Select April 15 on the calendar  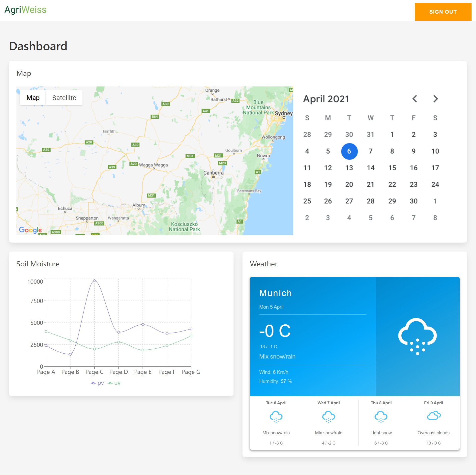(x=392, y=168)
